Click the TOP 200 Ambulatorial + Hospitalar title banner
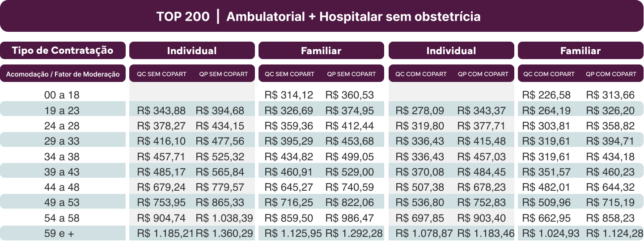The height and width of the screenshot is (244, 644). (318, 17)
